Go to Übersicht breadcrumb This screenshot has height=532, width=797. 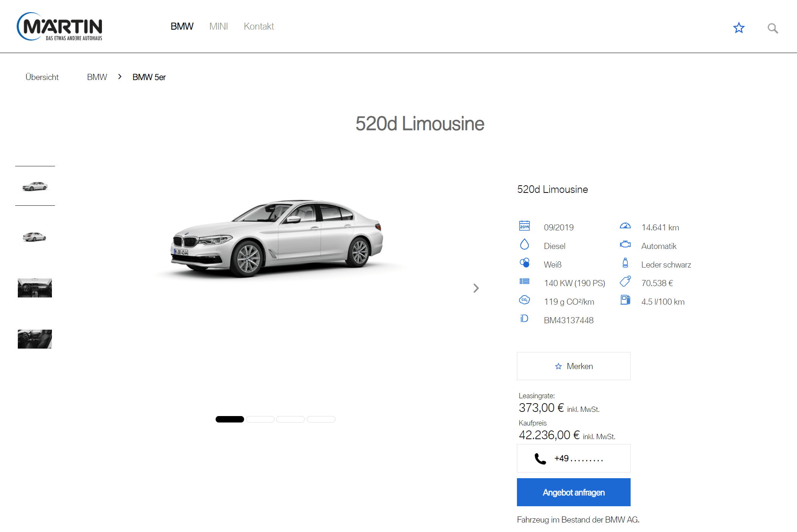click(42, 77)
